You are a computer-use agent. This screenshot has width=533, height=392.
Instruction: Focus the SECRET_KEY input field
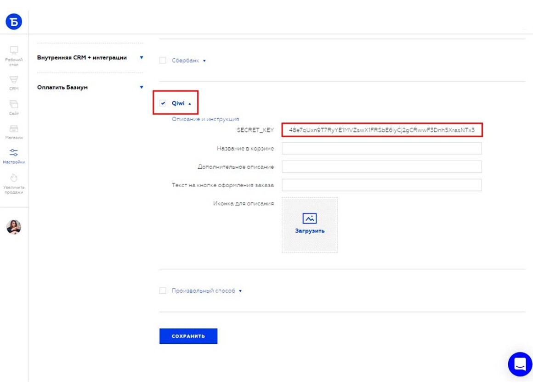pos(382,130)
